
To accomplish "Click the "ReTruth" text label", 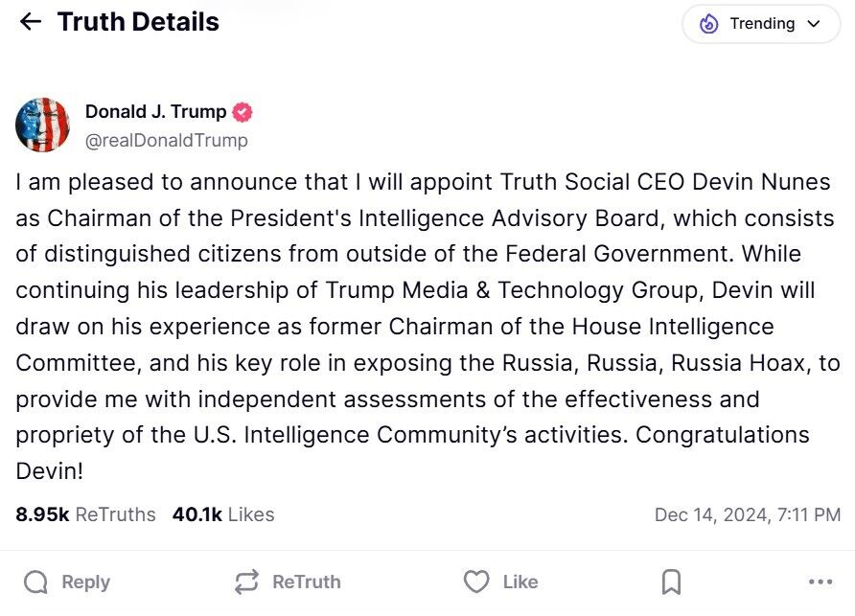I will click(306, 582).
